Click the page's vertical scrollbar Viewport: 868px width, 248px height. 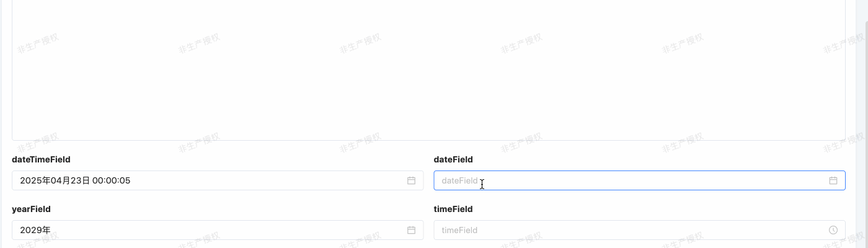tap(866, 124)
